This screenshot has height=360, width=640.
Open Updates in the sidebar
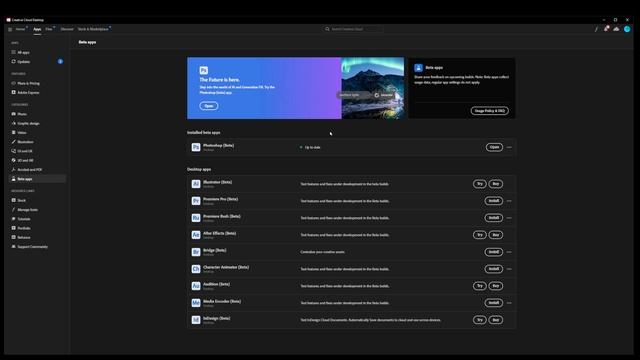37,62
